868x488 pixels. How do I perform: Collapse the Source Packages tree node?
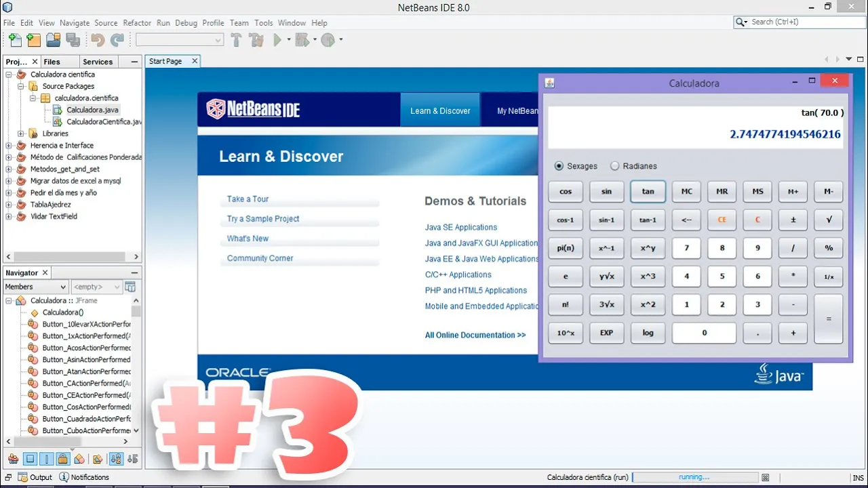point(21,86)
